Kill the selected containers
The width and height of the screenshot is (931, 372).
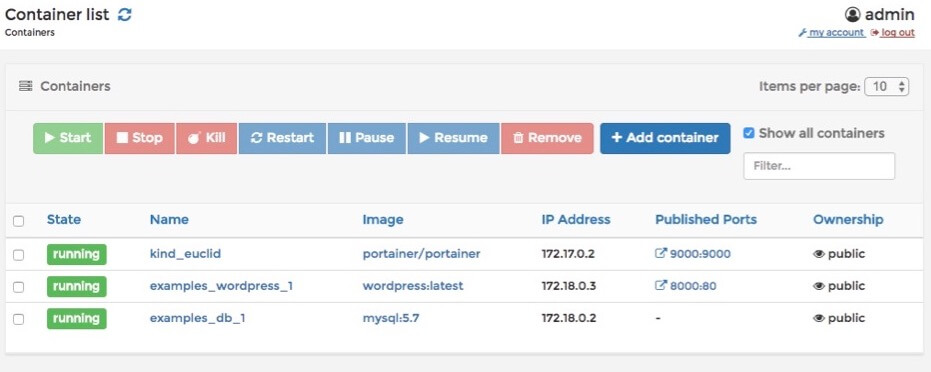tap(207, 138)
